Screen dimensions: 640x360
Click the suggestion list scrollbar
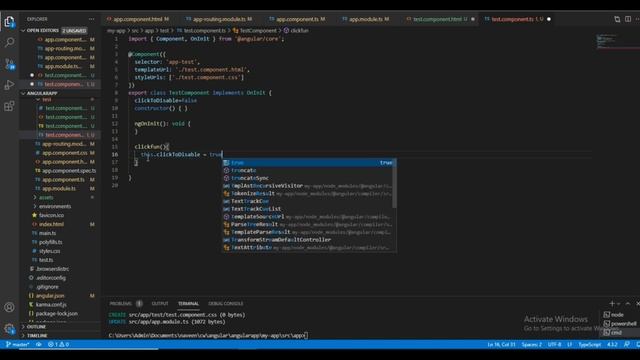tap(394, 184)
